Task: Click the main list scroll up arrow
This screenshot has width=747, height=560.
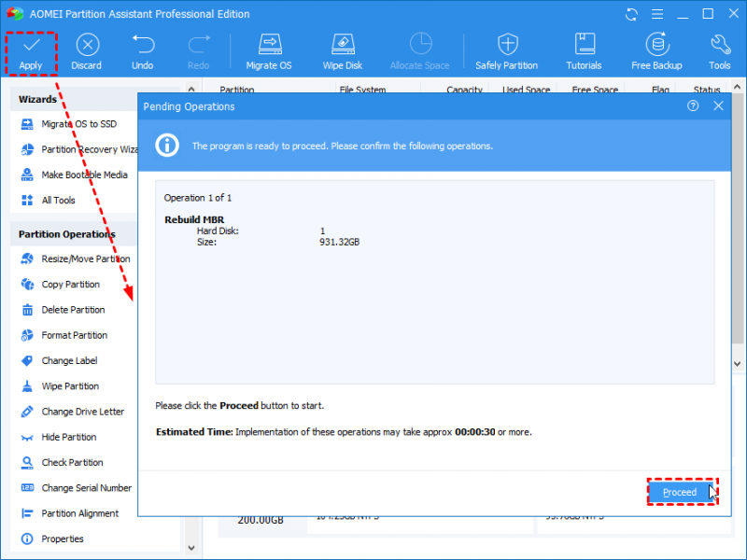Action: (738, 87)
